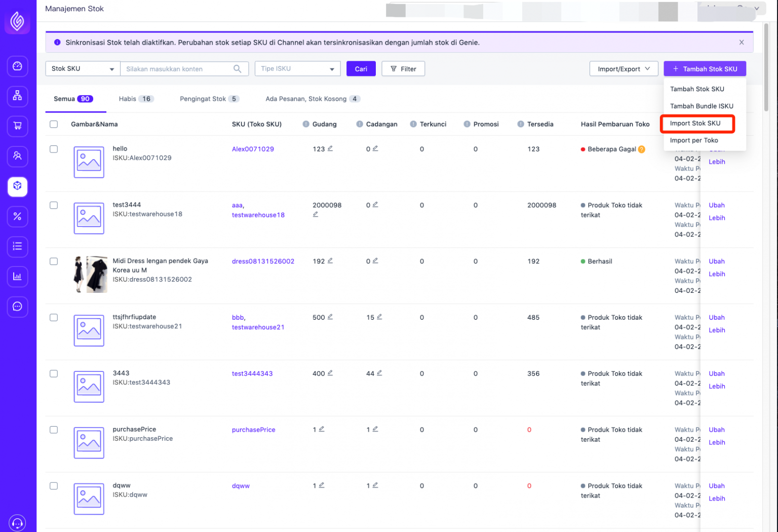Click the headset support icon

17,522
